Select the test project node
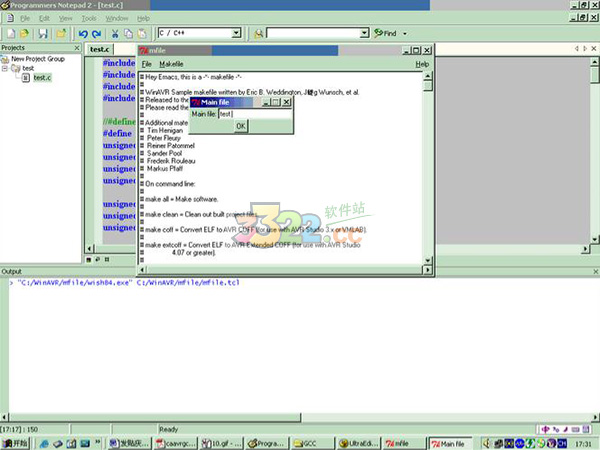Image resolution: width=600 pixels, height=450 pixels. click(x=28, y=68)
